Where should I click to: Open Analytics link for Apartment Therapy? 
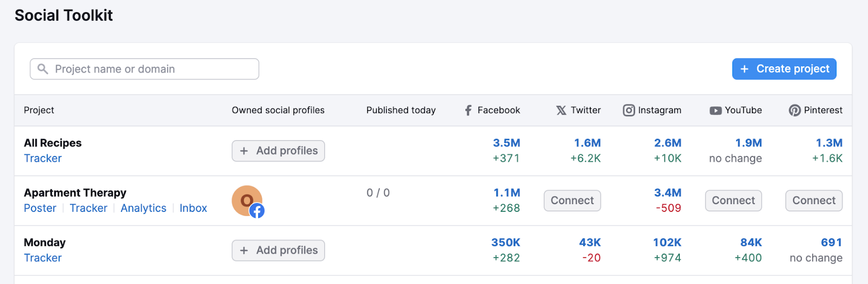[143, 209]
